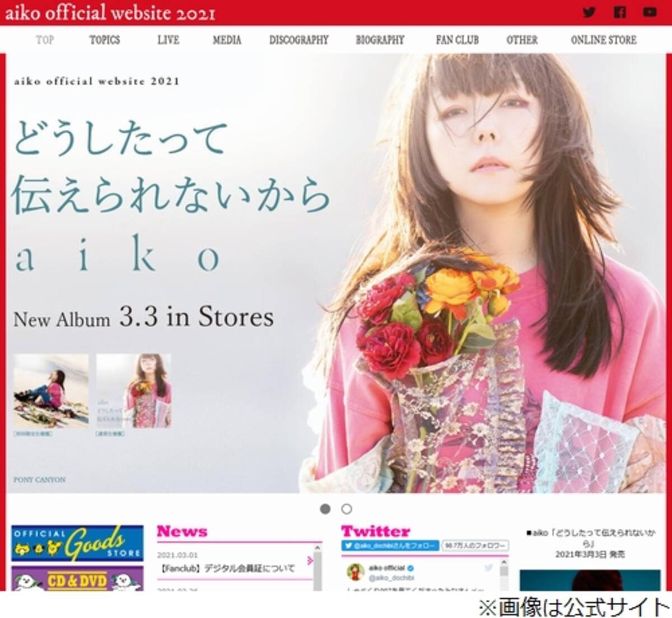Follow @aiko_dochibi via the blue follow button
Screen dimensions: 672x618
click(392, 546)
